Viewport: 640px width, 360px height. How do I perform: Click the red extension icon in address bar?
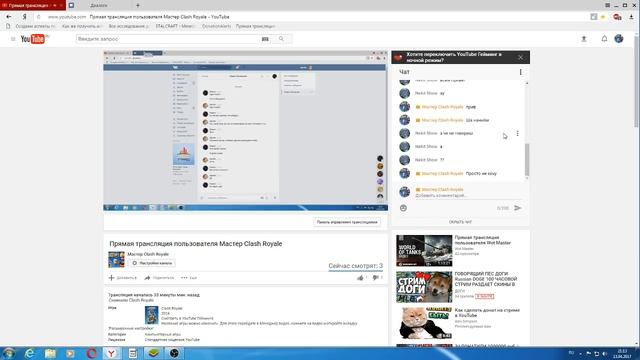pos(617,17)
